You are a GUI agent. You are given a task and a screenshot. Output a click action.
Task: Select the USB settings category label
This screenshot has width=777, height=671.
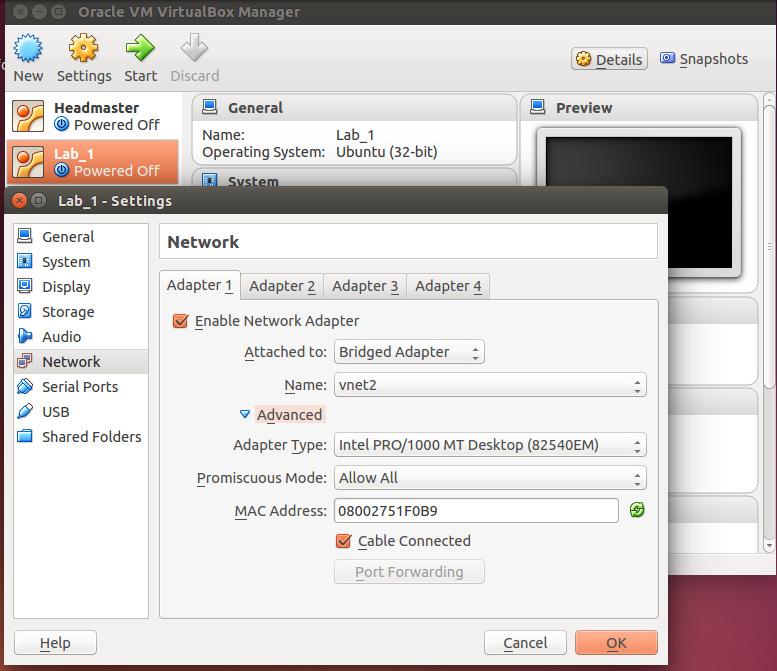56,411
